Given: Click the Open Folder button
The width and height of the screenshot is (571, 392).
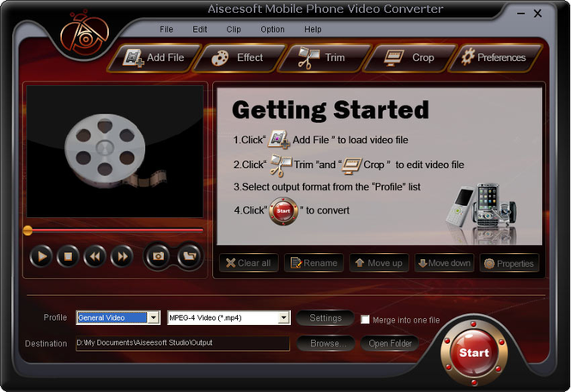Looking at the screenshot, I should point(390,344).
